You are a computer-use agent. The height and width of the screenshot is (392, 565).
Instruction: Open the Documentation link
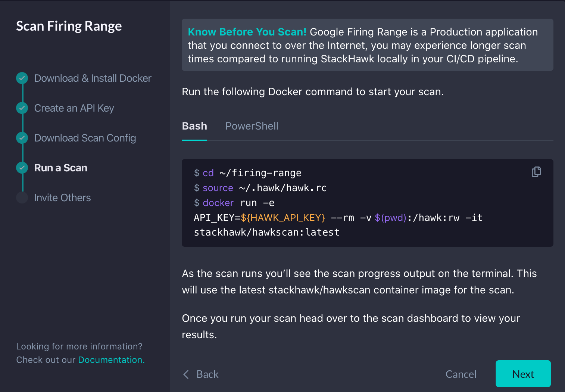click(111, 360)
